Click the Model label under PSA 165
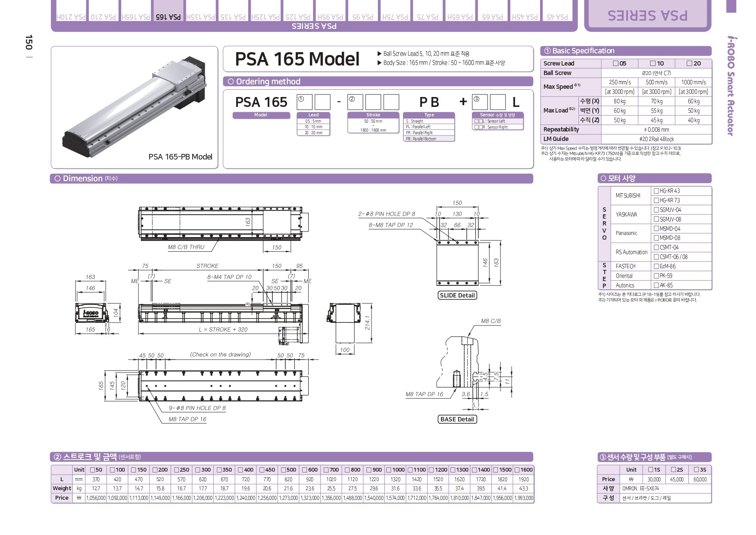The height and width of the screenshot is (535, 756). 261,115
